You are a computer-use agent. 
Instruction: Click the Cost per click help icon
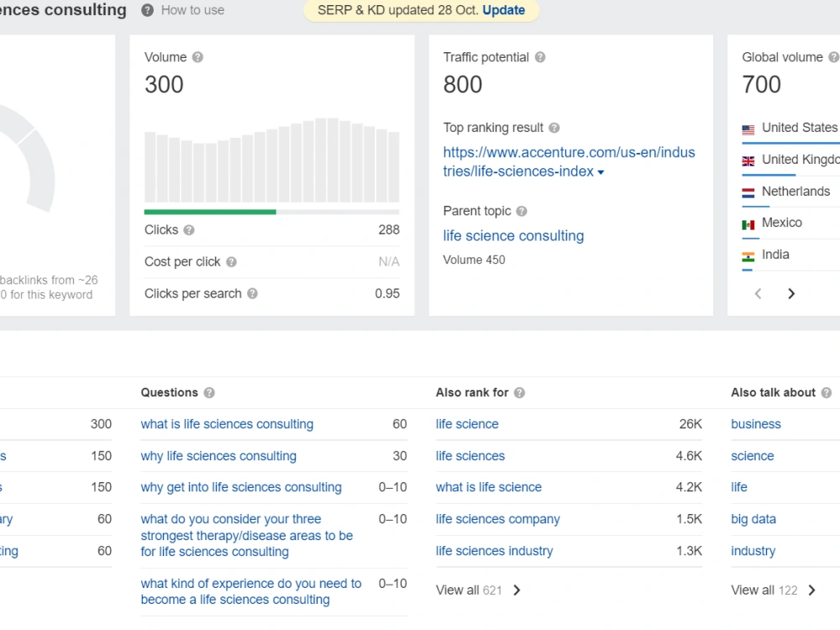click(231, 262)
